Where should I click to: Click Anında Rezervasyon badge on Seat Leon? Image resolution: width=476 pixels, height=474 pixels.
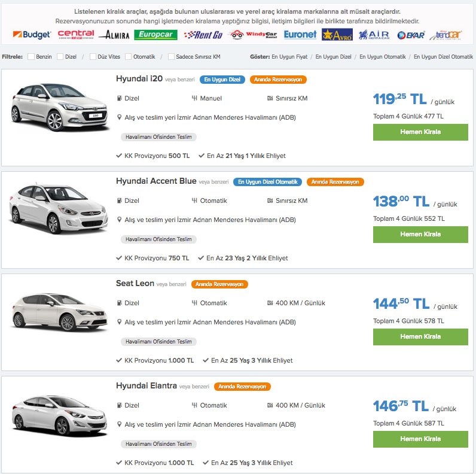tap(219, 284)
